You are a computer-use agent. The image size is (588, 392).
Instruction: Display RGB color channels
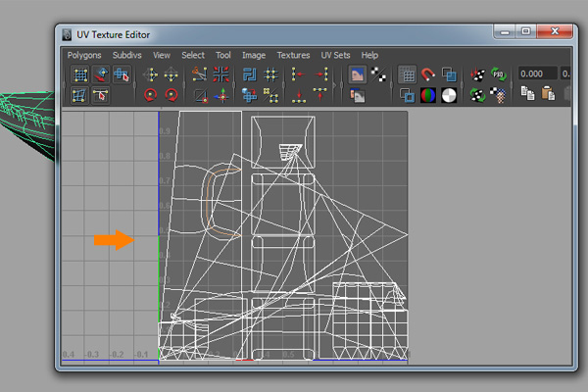428,95
